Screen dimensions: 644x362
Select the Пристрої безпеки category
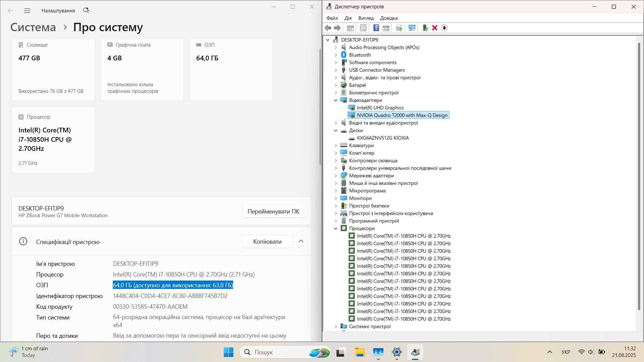pyautogui.click(x=369, y=206)
